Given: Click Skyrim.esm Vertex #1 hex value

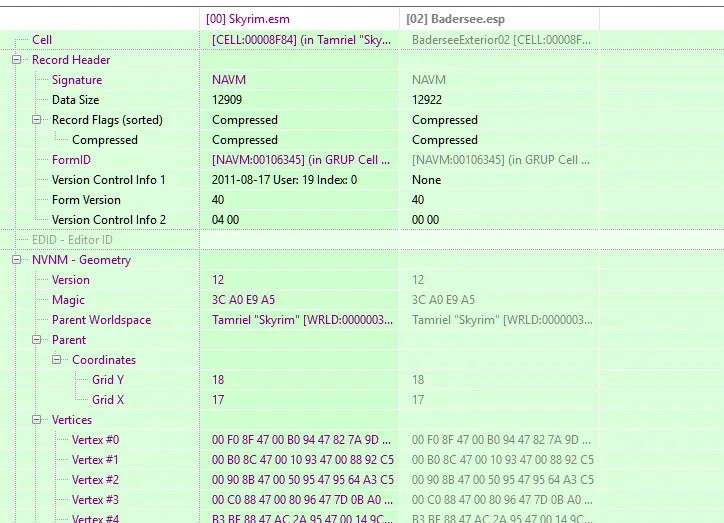Looking at the screenshot, I should tap(302, 460).
